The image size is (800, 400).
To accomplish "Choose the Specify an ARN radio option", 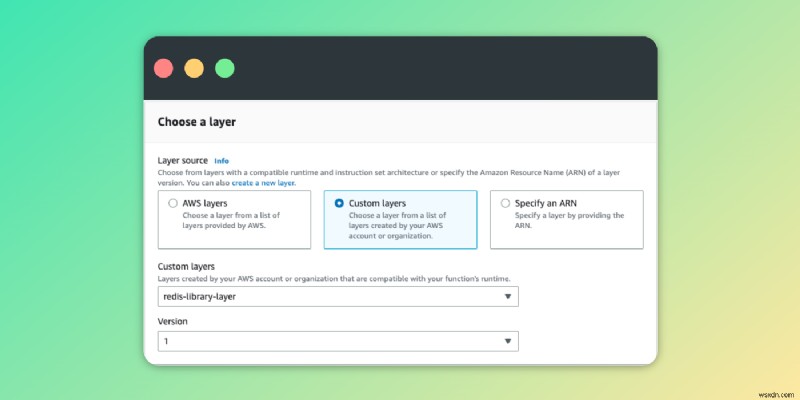I will coord(505,203).
